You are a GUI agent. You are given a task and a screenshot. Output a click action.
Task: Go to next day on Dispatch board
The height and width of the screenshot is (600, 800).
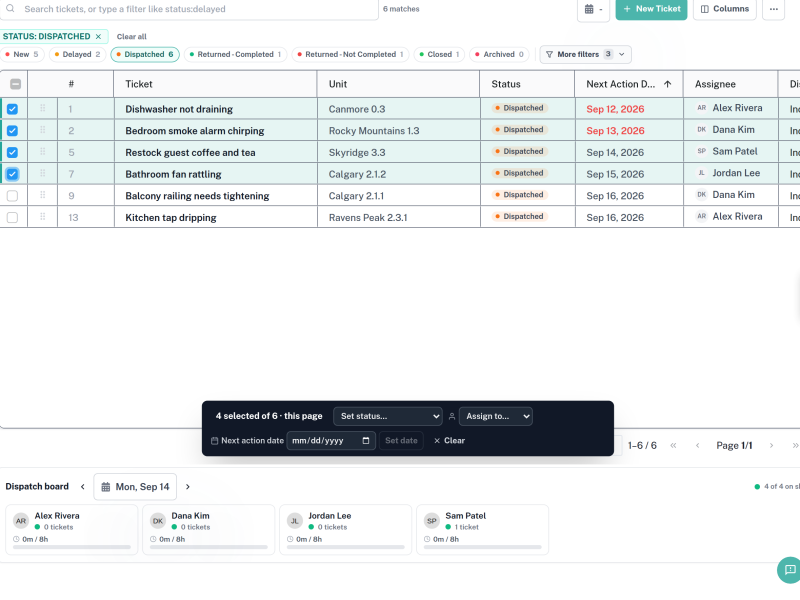pyautogui.click(x=188, y=487)
